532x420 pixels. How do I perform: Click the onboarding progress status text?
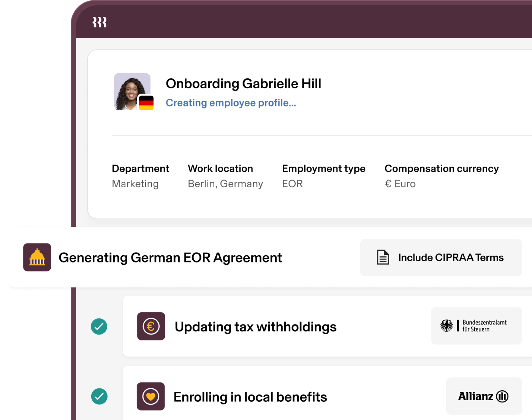(x=231, y=103)
